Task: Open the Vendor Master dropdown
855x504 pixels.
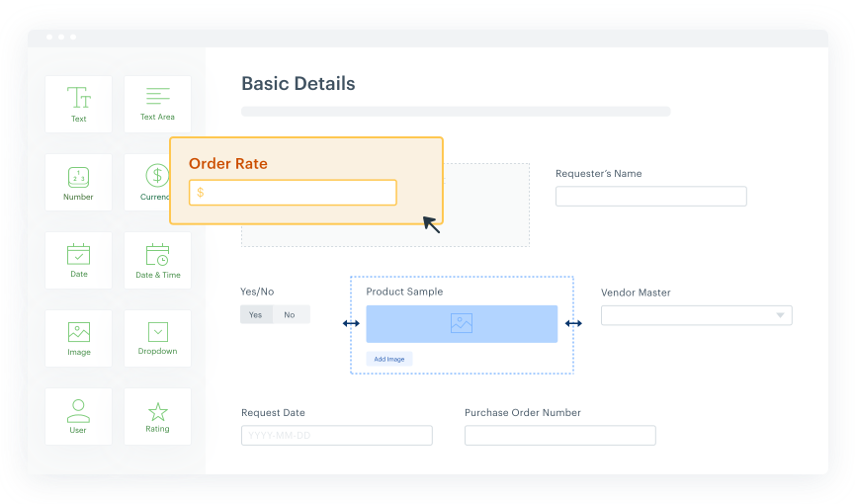Action: pos(696,315)
